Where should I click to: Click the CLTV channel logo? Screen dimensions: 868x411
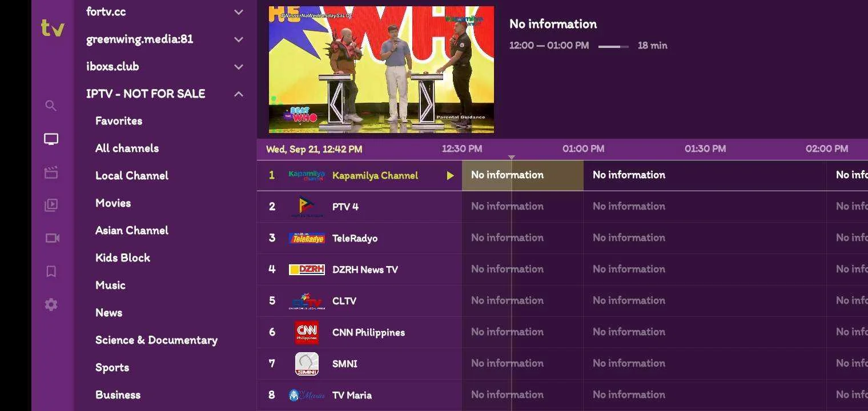click(307, 301)
